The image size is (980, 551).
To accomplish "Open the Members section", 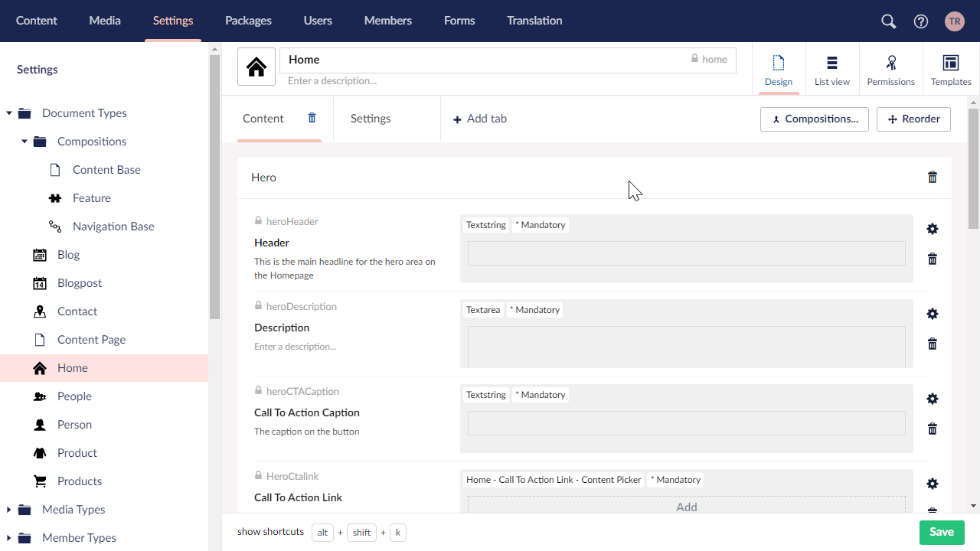I will pos(388,21).
